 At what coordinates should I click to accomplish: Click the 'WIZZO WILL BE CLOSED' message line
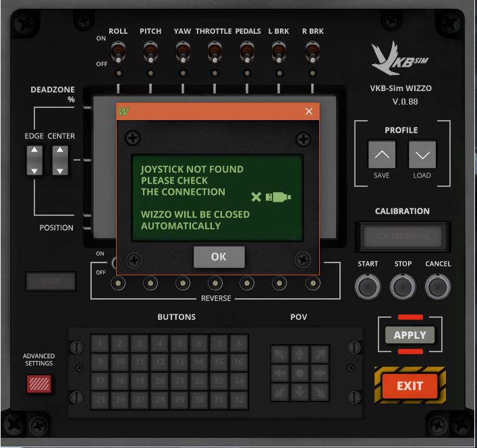(x=195, y=215)
